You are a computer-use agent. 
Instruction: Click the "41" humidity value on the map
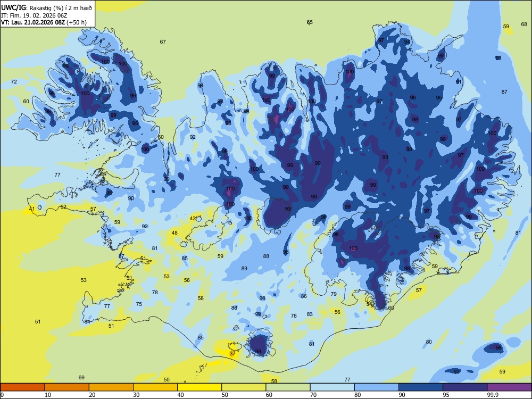31,209
